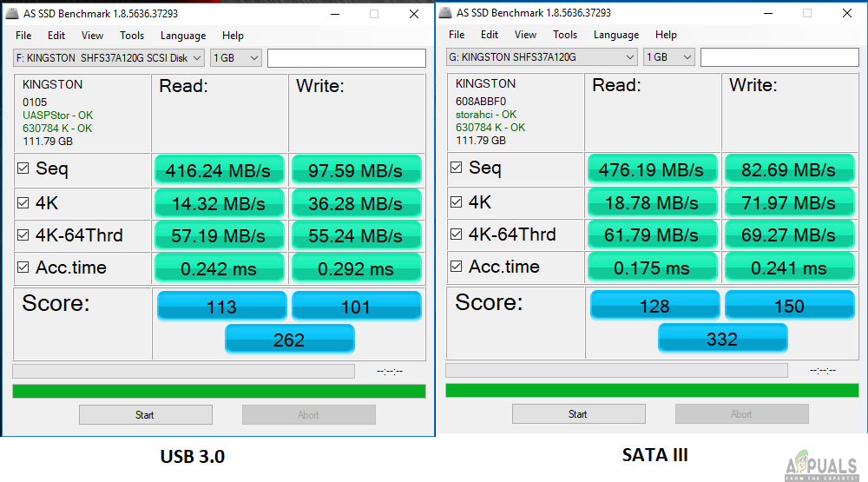Click the green progress bar in right window
This screenshot has width=868, height=482.
point(652,390)
